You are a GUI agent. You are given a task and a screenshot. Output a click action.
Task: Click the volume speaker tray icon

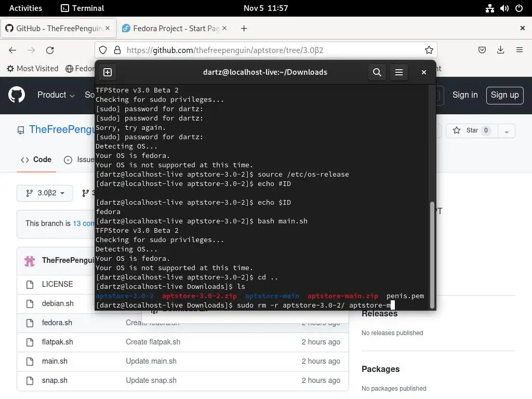pos(504,8)
